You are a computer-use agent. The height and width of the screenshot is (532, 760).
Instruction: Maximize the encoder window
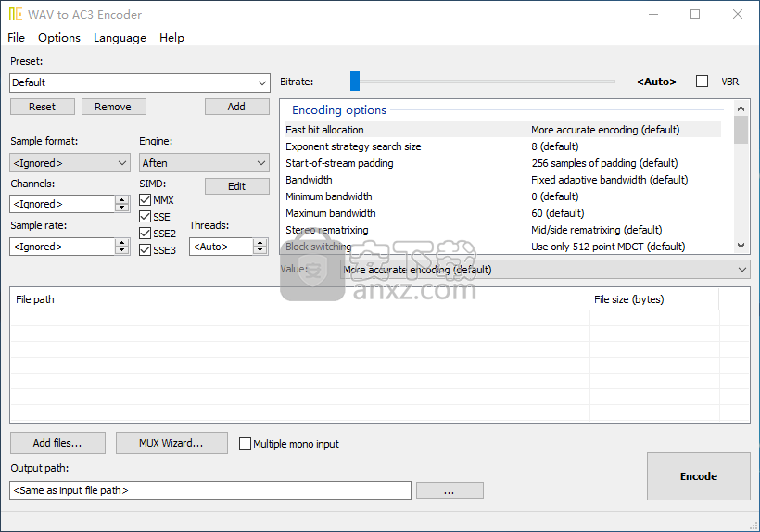695,14
